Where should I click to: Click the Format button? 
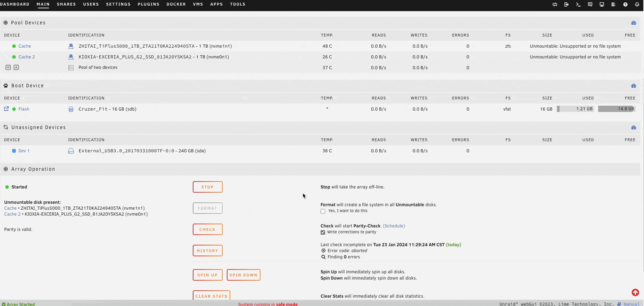click(208, 208)
